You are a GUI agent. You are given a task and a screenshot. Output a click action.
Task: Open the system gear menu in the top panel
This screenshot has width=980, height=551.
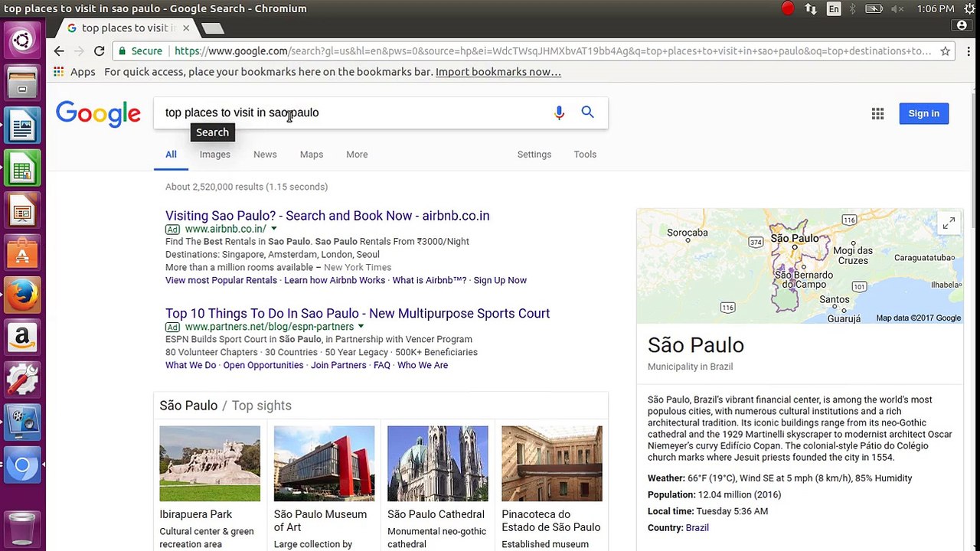(x=969, y=8)
